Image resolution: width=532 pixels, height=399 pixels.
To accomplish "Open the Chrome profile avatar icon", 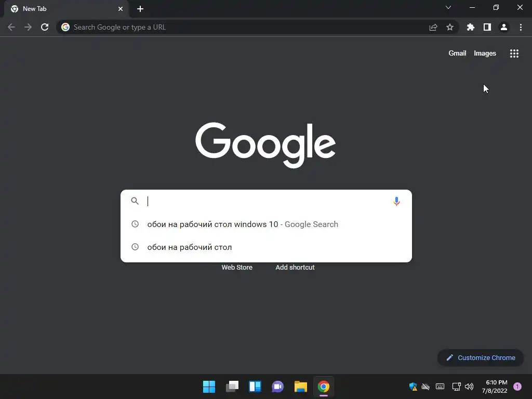I will (504, 27).
